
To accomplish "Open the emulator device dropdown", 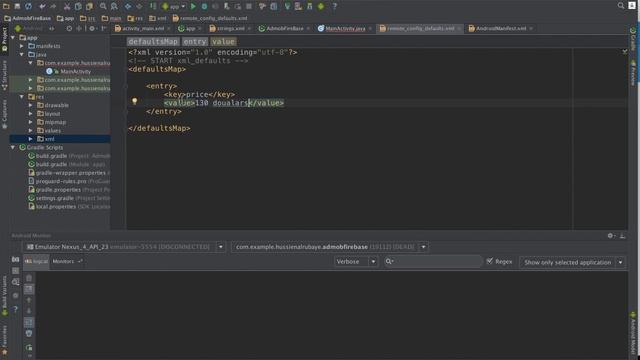I will click(221, 247).
